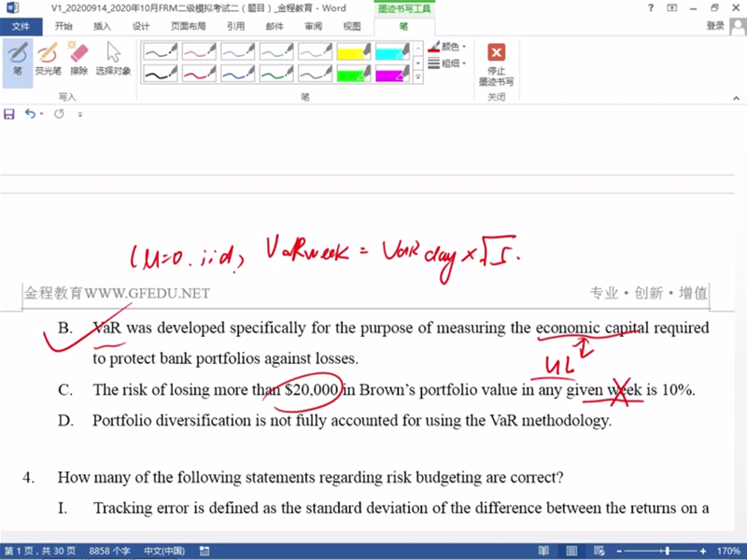
Task: Switch to the 页面布局 (Page Layout) tab
Action: pos(188,26)
